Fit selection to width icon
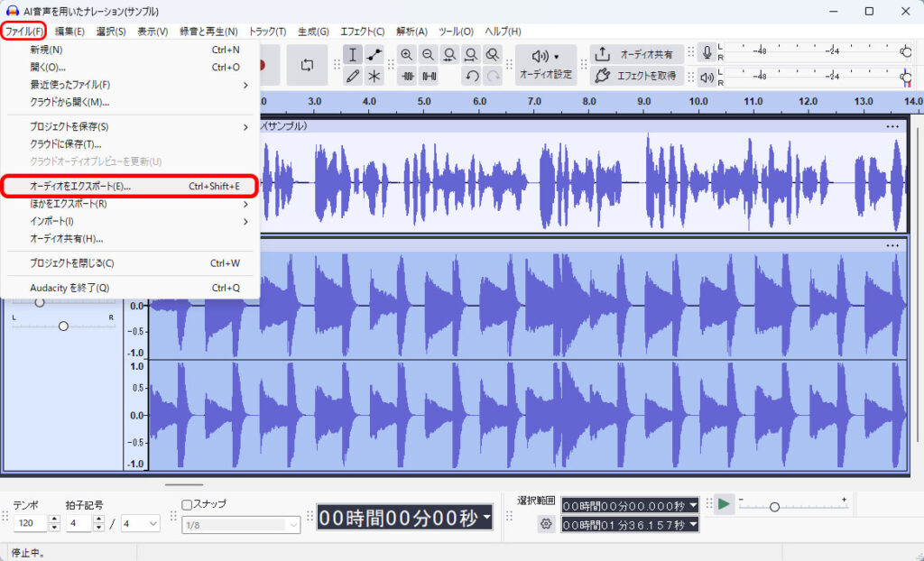The height and width of the screenshot is (561, 924). tap(449, 55)
